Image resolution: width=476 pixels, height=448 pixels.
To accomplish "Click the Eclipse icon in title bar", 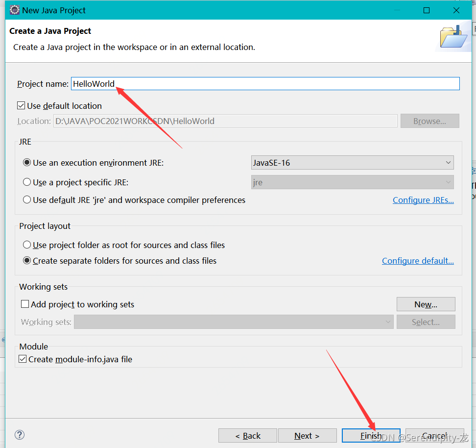I will (14, 10).
